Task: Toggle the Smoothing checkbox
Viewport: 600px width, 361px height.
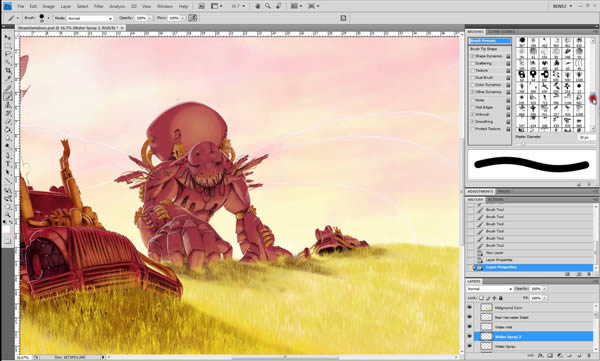Action: pos(473,122)
